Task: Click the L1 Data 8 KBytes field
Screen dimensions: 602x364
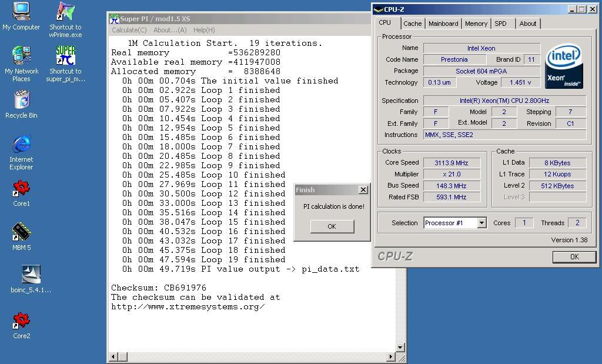Action: tap(557, 163)
